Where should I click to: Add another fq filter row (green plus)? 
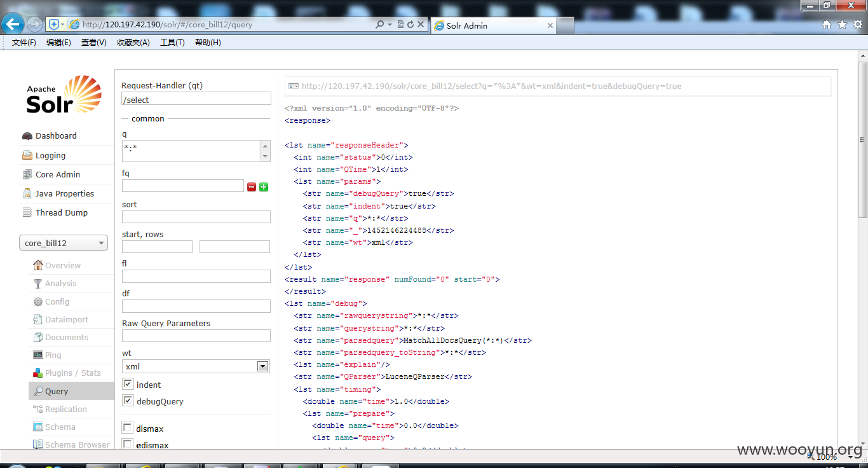click(264, 187)
